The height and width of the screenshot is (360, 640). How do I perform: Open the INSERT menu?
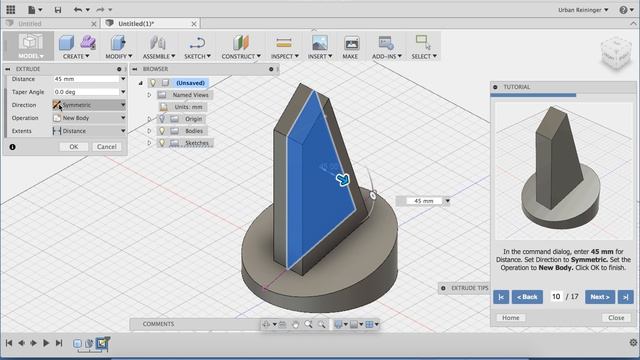(x=320, y=56)
